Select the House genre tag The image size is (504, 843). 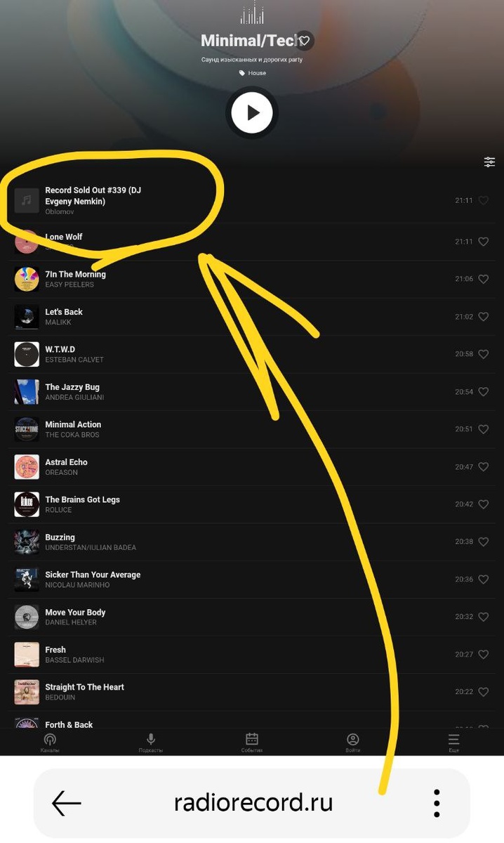(x=253, y=73)
